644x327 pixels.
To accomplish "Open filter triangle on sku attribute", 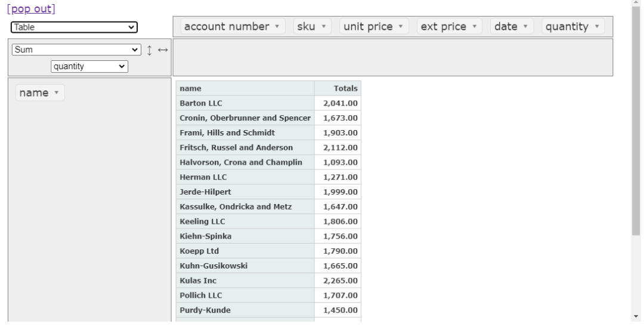I will pos(324,26).
